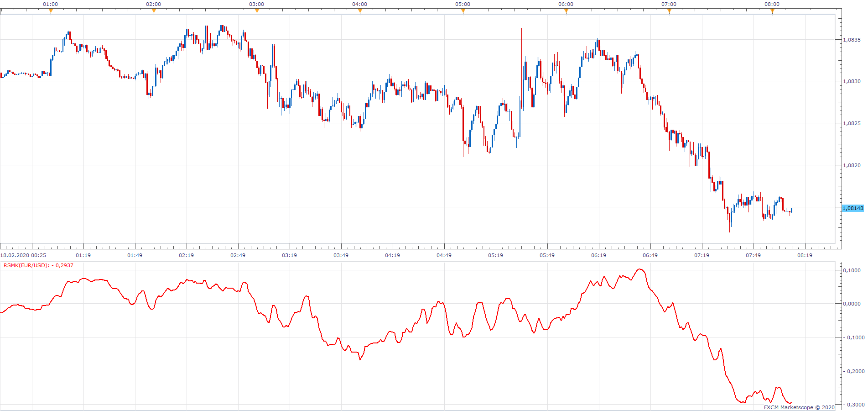Click the 18.02.2020 00:25 date label
Image resolution: width=868 pixels, height=411 pixels.
(23, 255)
